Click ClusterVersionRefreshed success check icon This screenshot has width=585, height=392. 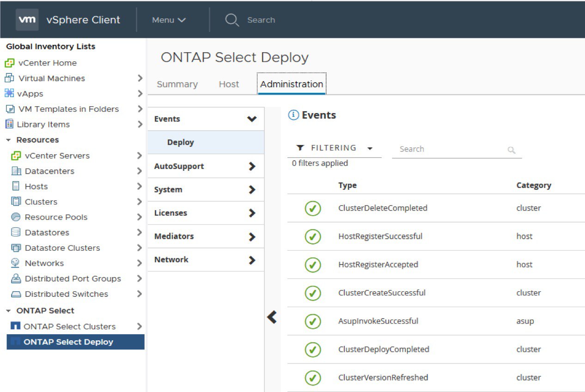pos(313,378)
